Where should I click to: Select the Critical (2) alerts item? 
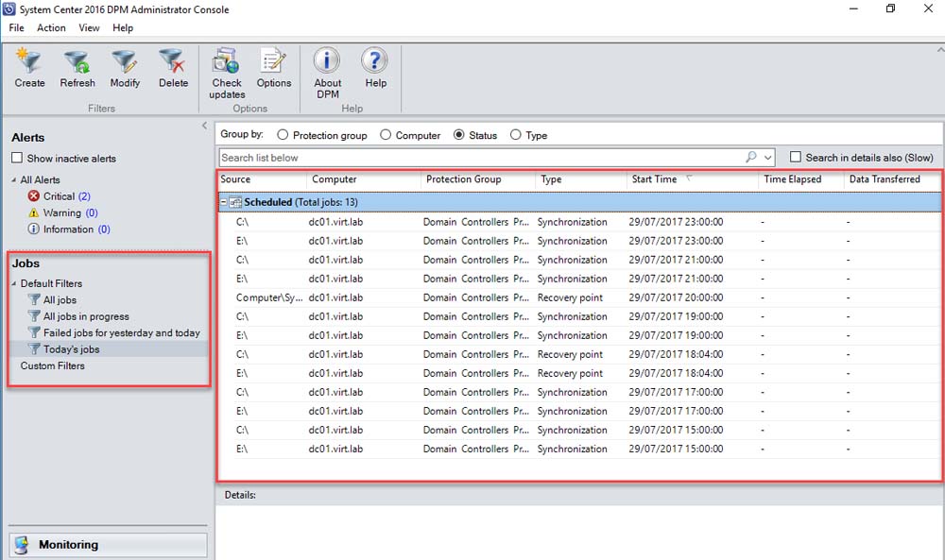point(67,196)
